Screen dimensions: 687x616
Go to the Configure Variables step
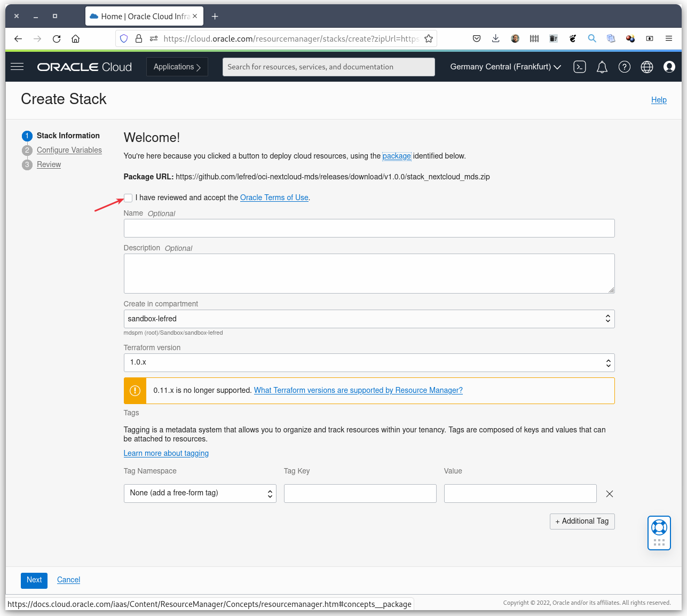[69, 150]
